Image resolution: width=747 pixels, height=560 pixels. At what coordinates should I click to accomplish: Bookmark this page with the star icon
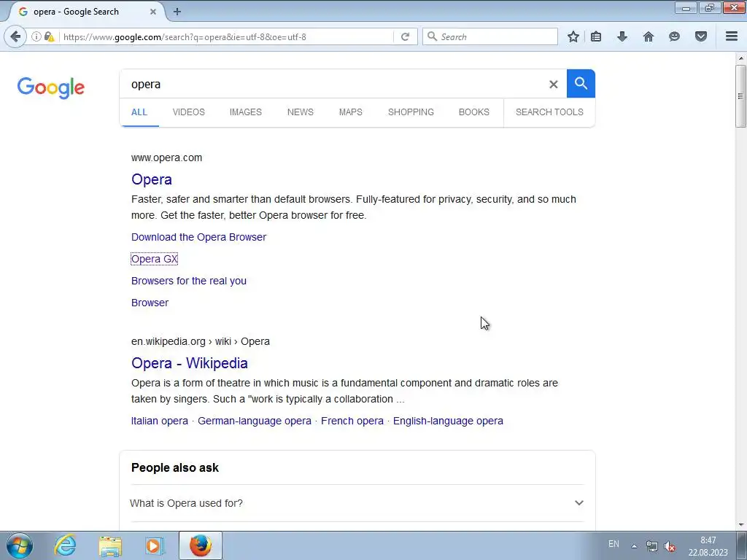coord(573,36)
